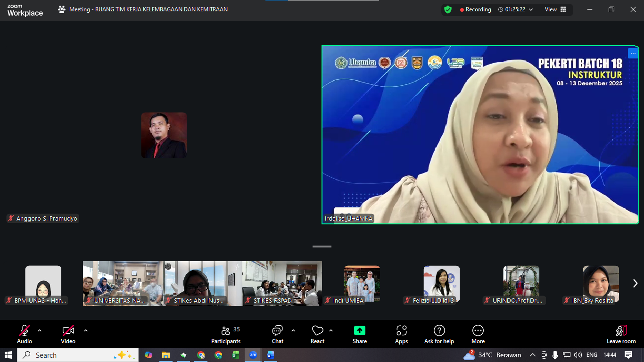Image resolution: width=644 pixels, height=362 pixels.
Task: Unmute the microphone with Audio button
Action: pyautogui.click(x=25, y=334)
